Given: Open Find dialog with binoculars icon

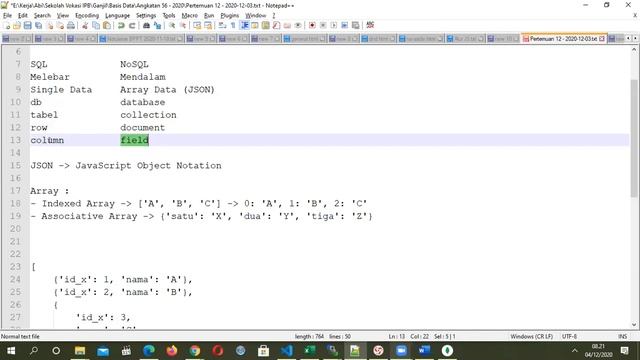Looking at the screenshot, I should (x=146, y=25).
